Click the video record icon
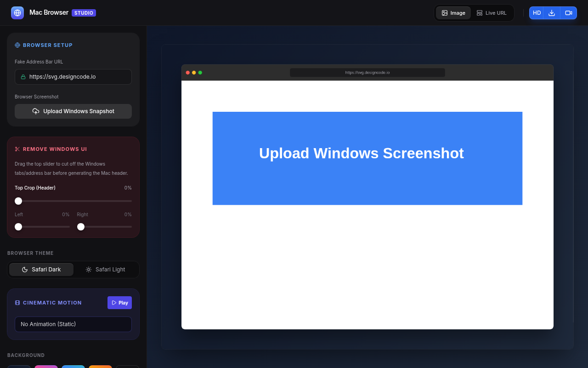 click(568, 13)
